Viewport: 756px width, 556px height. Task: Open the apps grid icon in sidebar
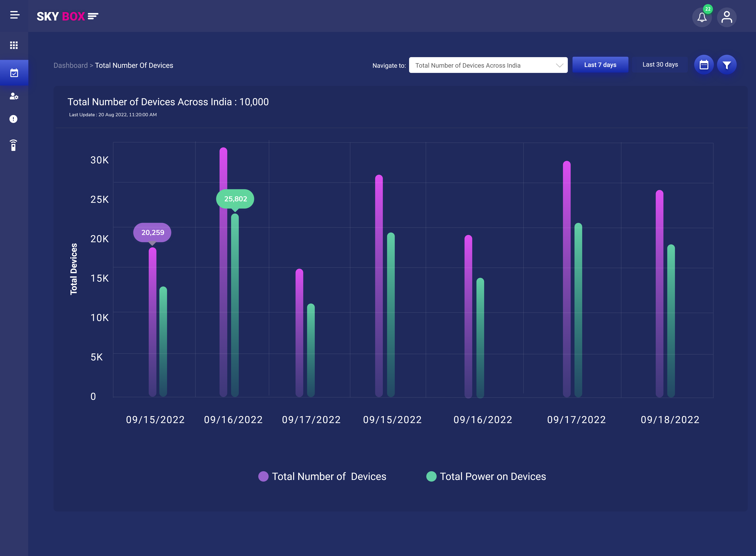pos(14,45)
